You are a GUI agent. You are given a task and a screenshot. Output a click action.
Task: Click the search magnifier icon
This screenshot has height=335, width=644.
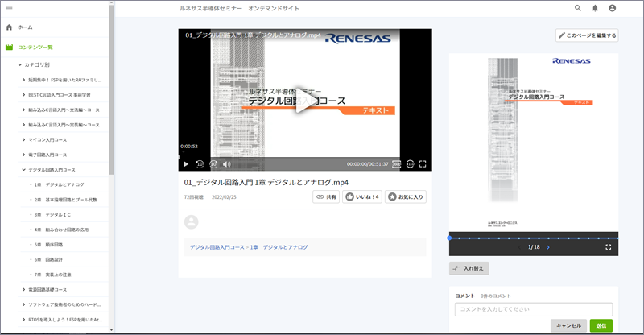click(578, 8)
